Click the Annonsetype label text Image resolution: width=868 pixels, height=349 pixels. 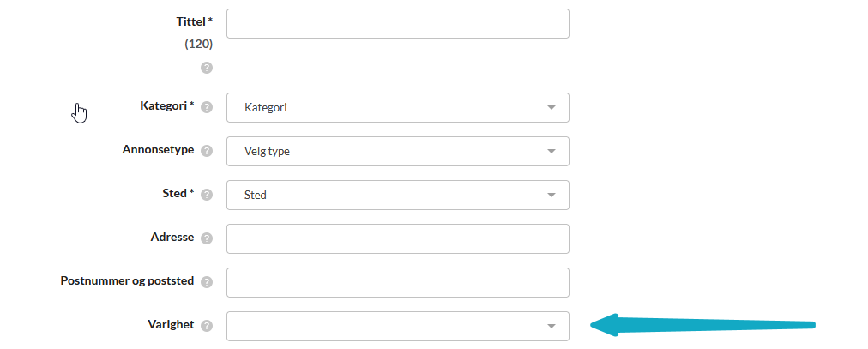click(x=158, y=150)
